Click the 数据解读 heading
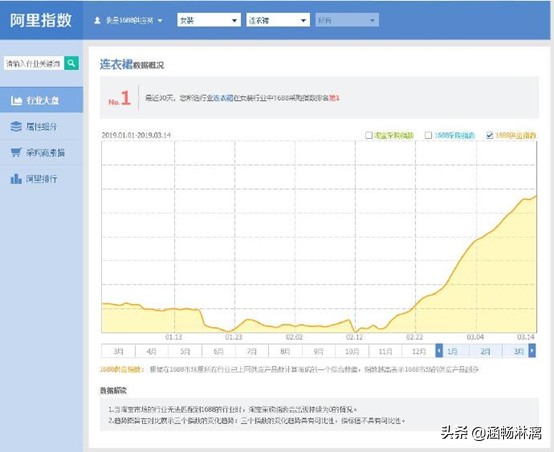This screenshot has width=554, height=452. tap(113, 391)
